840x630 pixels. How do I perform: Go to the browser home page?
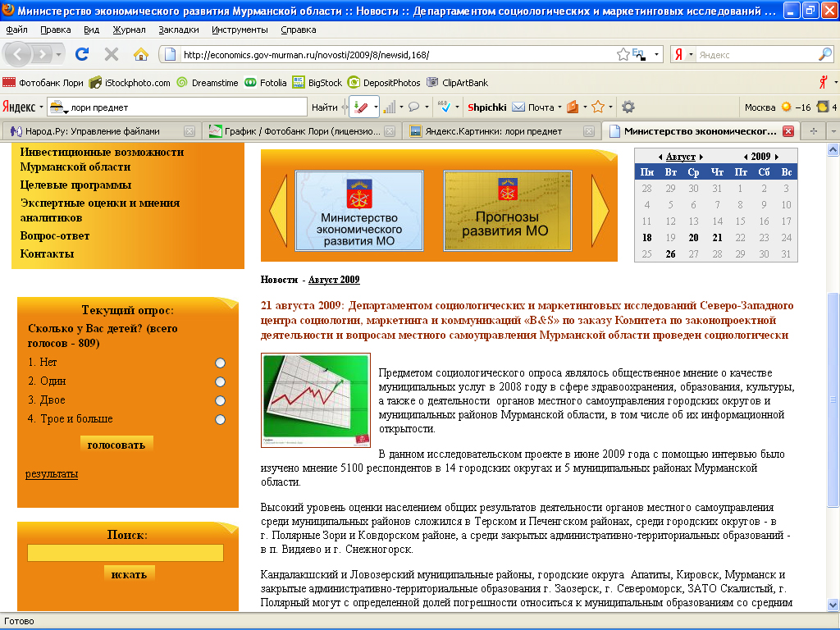(141, 54)
